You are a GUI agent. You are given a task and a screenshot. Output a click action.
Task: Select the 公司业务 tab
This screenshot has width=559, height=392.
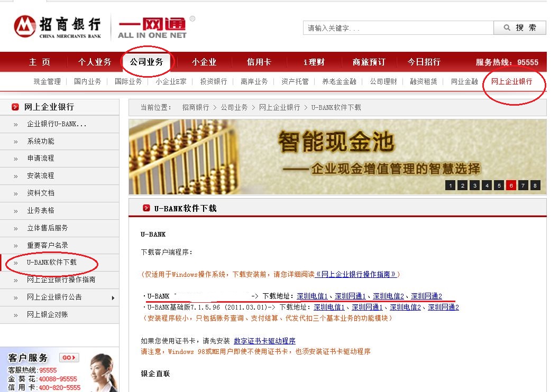(146, 62)
